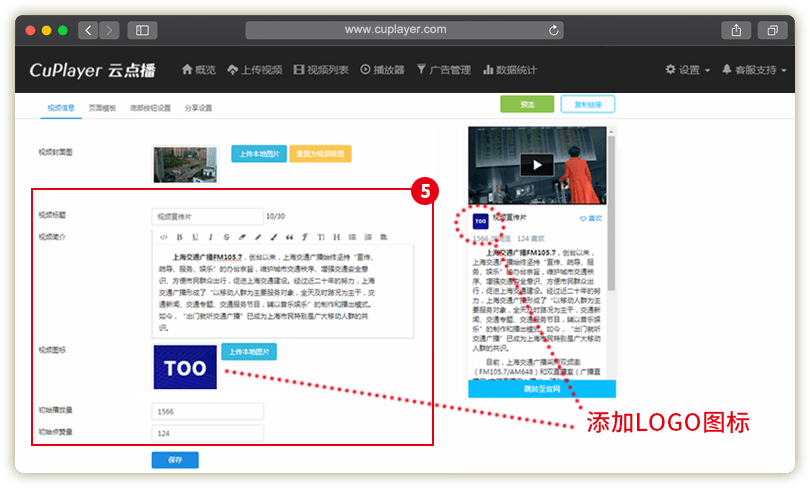Go to 视频列表 in the top navigation
This screenshot has height=488, width=810.
click(x=321, y=70)
